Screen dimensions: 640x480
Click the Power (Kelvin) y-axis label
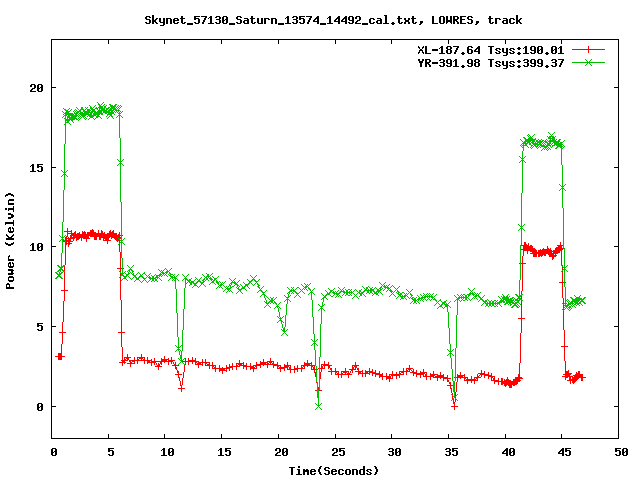point(10,241)
